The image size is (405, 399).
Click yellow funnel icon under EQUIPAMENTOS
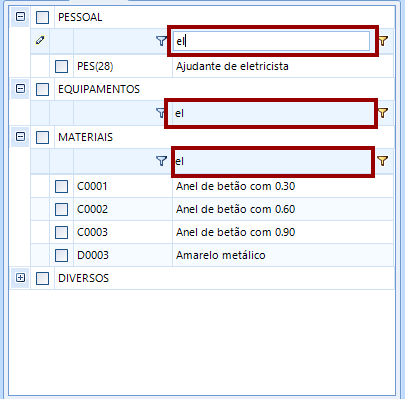tap(383, 113)
